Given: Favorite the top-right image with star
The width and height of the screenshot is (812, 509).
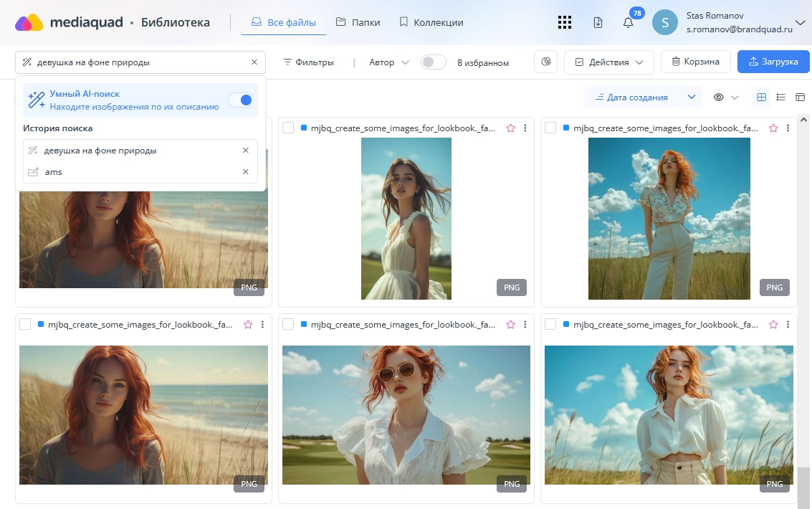Looking at the screenshot, I should click(773, 128).
